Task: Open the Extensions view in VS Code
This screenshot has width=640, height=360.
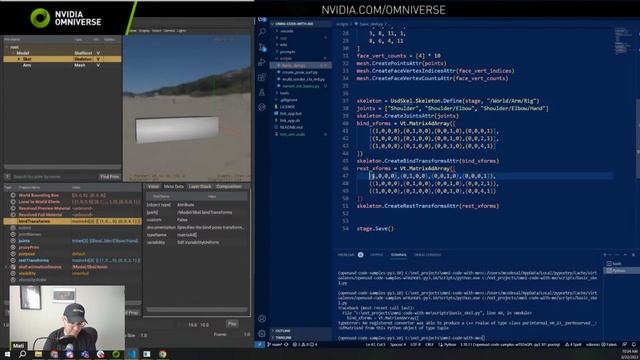Action: pyautogui.click(x=262, y=77)
